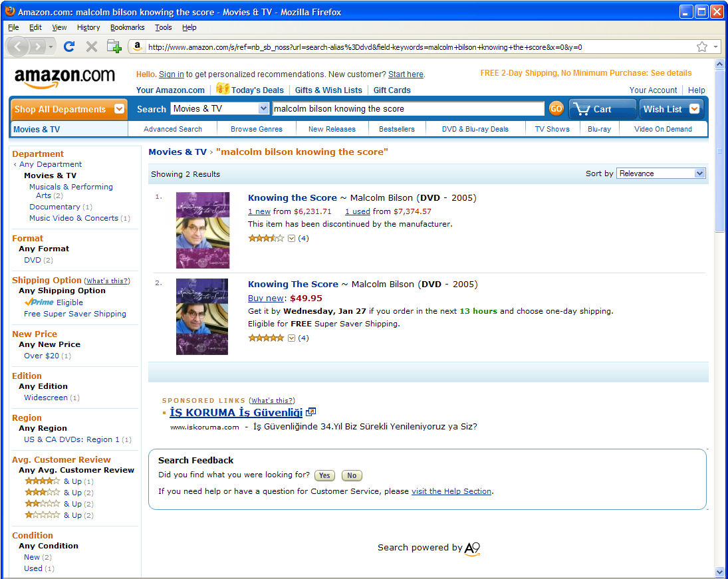Click the amazon.com logo
728x579 pixels.
[x=64, y=78]
